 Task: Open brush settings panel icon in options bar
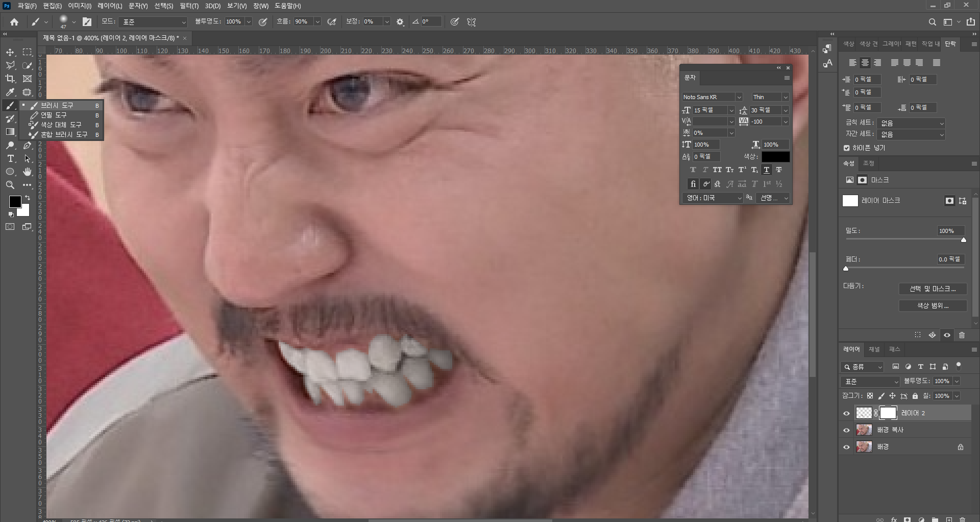tap(87, 22)
